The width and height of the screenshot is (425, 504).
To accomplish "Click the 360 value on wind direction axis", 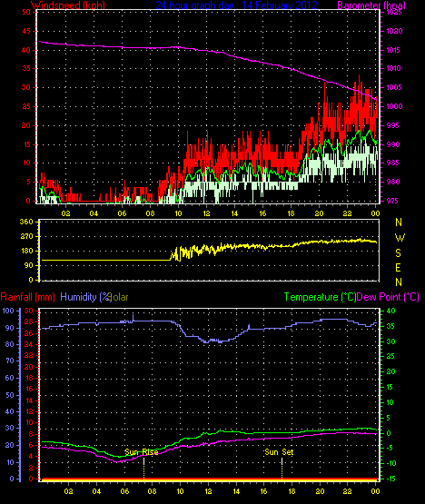I will tap(26, 222).
